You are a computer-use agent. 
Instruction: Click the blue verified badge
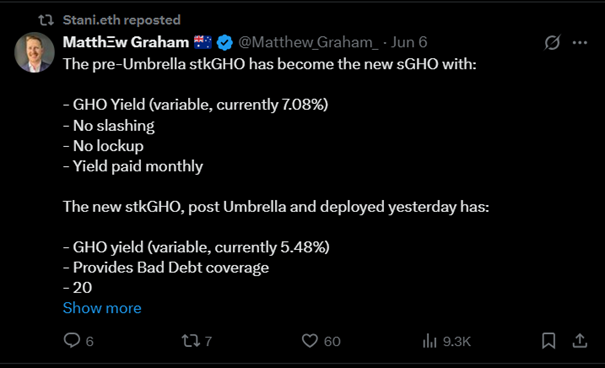coord(225,42)
